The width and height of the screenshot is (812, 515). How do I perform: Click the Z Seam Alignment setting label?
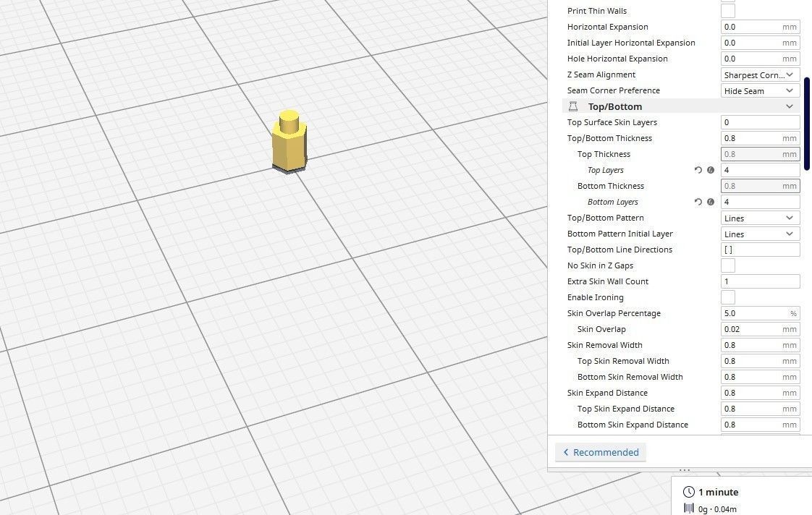(601, 75)
